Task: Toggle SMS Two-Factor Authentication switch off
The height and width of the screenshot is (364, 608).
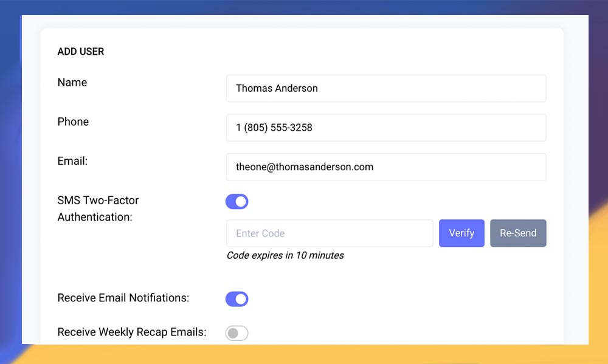Action: point(237,201)
